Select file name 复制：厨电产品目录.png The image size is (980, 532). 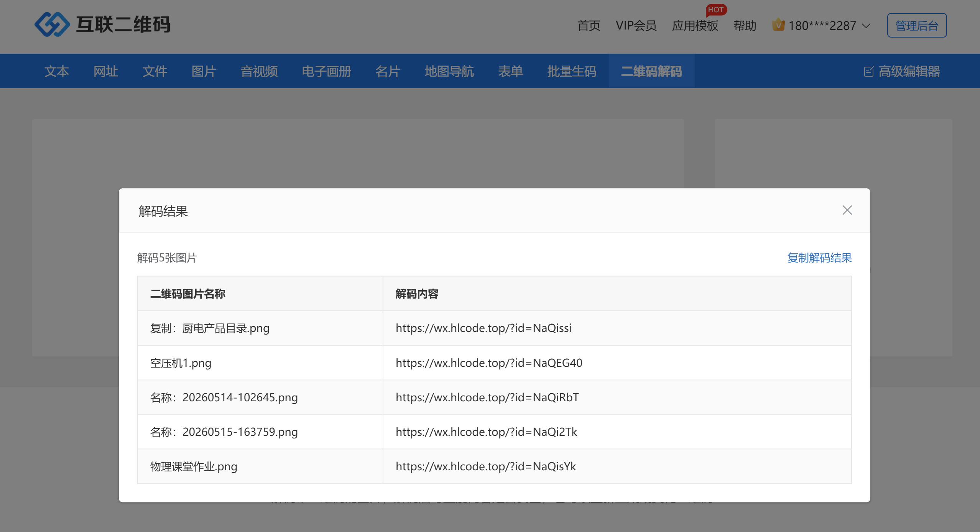[210, 328]
